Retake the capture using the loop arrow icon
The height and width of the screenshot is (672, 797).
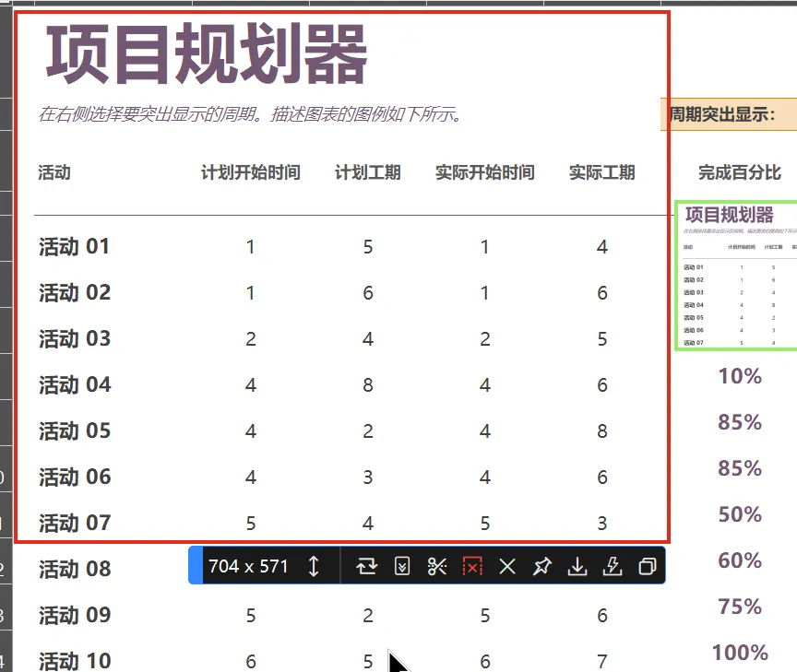pos(367,567)
